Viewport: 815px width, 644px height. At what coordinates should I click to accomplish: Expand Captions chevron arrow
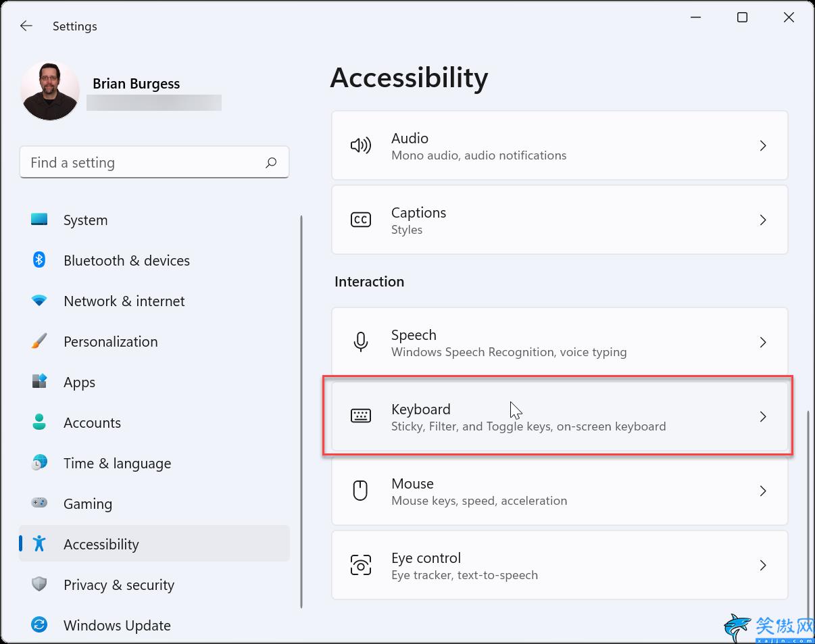pyautogui.click(x=763, y=220)
